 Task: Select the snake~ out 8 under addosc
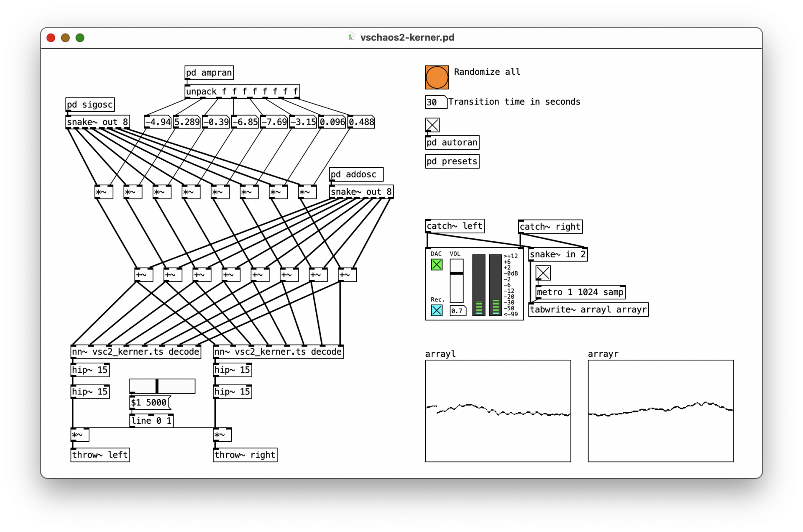[361, 192]
